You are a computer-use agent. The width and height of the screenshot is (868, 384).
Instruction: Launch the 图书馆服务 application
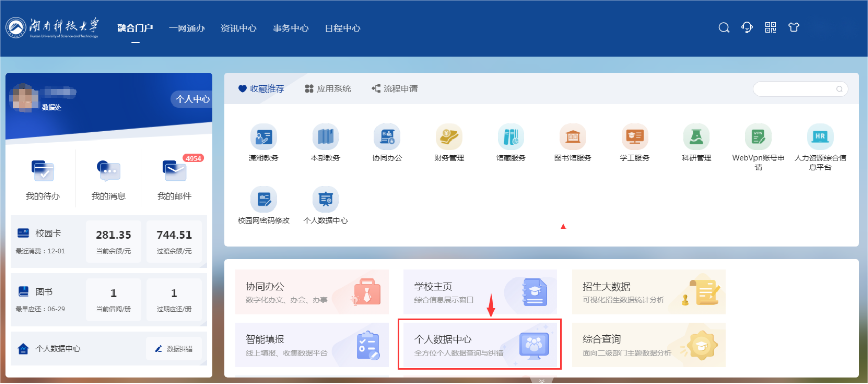[x=573, y=137]
